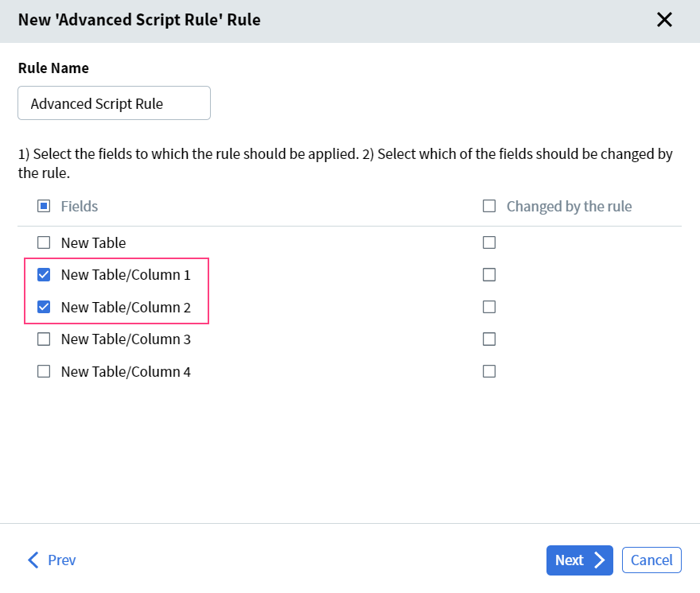Viewport: 700px width, 593px height.
Task: Toggle the Fields header checkbox
Action: [44, 205]
